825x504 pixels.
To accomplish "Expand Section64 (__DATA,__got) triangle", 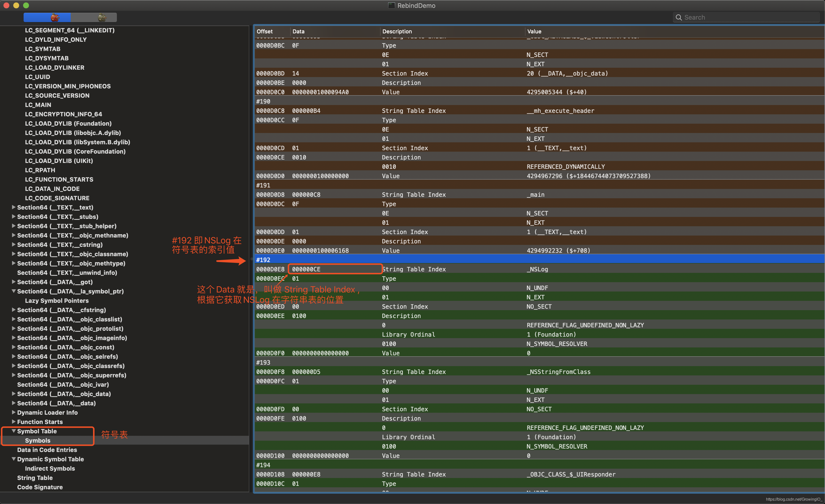I will (x=14, y=282).
